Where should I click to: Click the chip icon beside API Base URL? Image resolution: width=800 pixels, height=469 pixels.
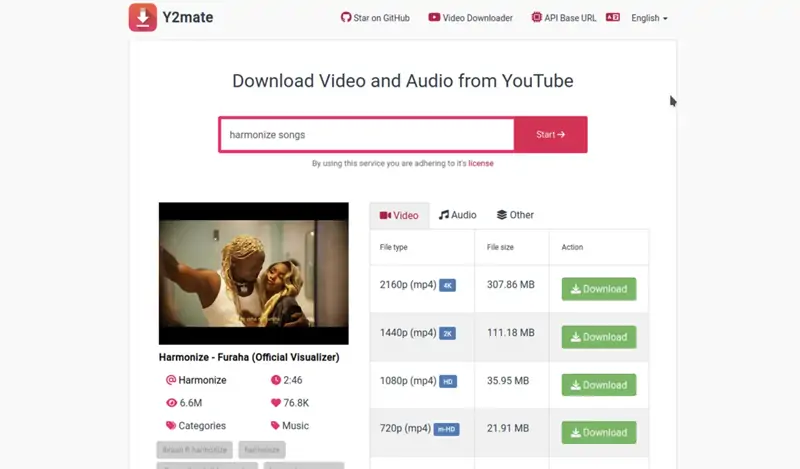537,17
